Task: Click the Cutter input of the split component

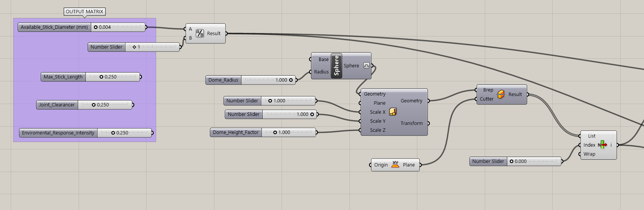Action: [x=486, y=99]
